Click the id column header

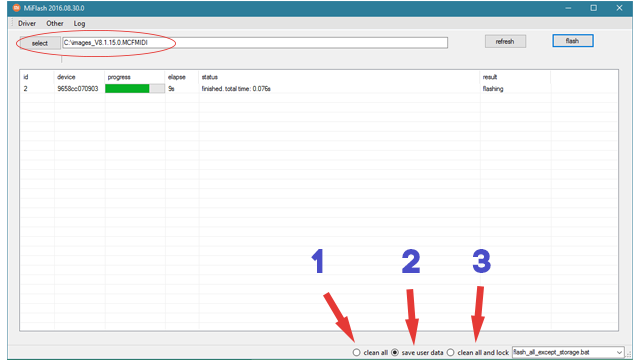click(26, 77)
